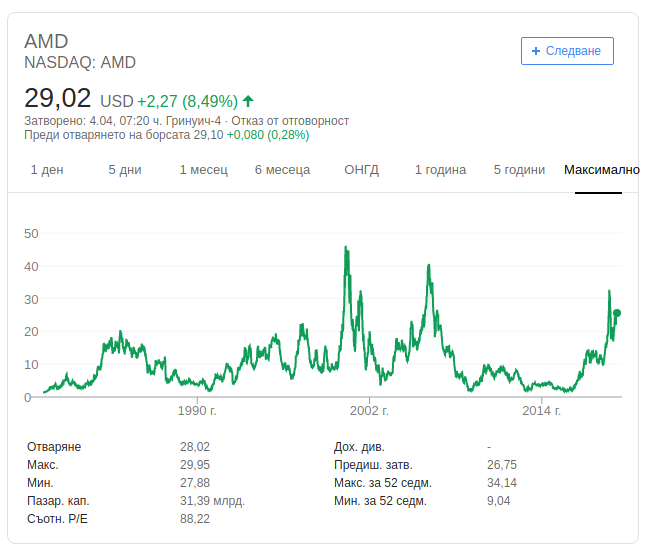Image resolution: width=652 pixels, height=558 pixels.
Task: Click the Следване follow button
Action: [567, 51]
